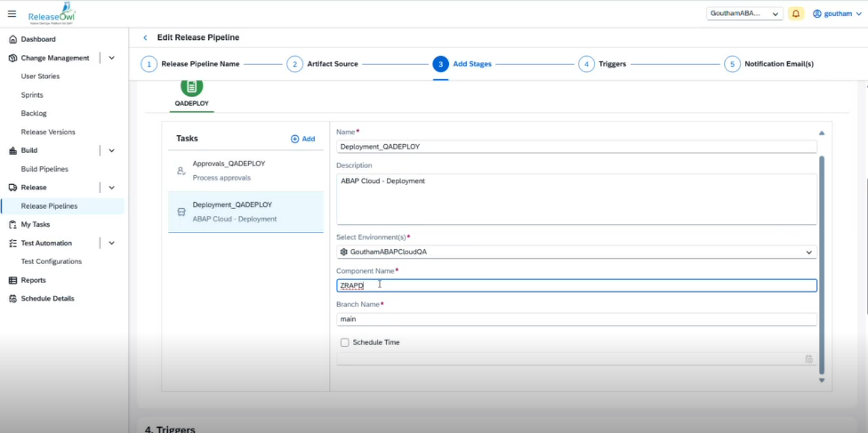Click the calendar icon in schedule field
The image size is (868, 433).
coord(808,358)
